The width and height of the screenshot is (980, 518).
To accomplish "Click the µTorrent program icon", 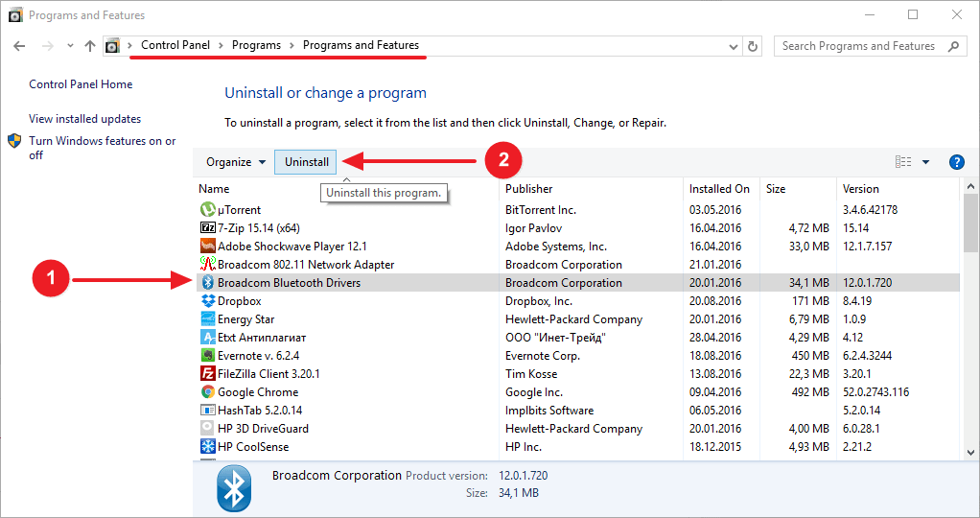I will tap(207, 209).
